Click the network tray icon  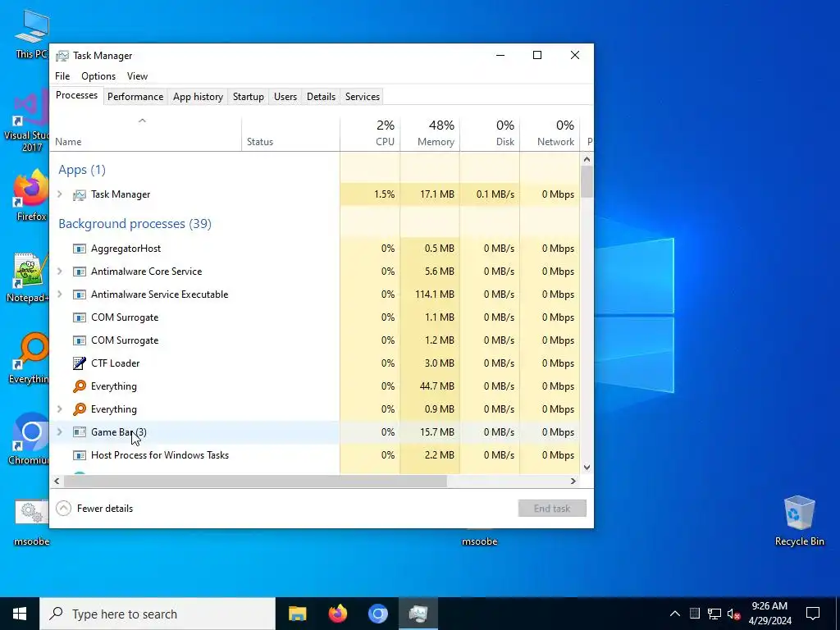tap(714, 614)
